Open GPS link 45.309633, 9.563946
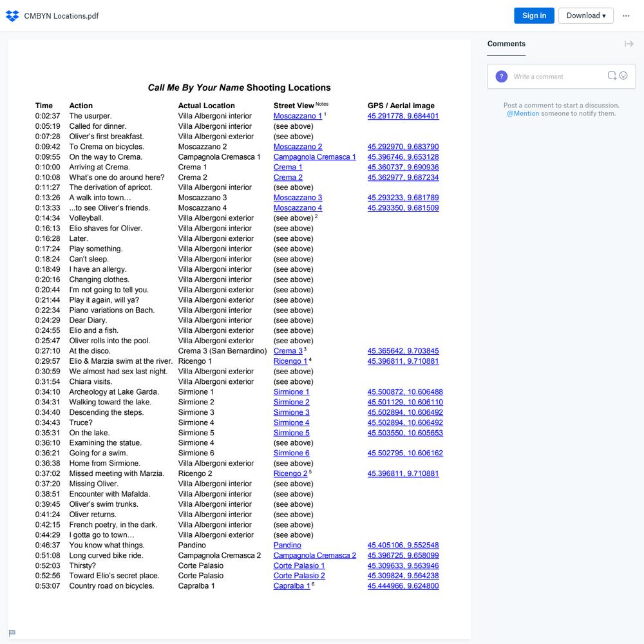Screen dimensions: 644x644 (403, 566)
